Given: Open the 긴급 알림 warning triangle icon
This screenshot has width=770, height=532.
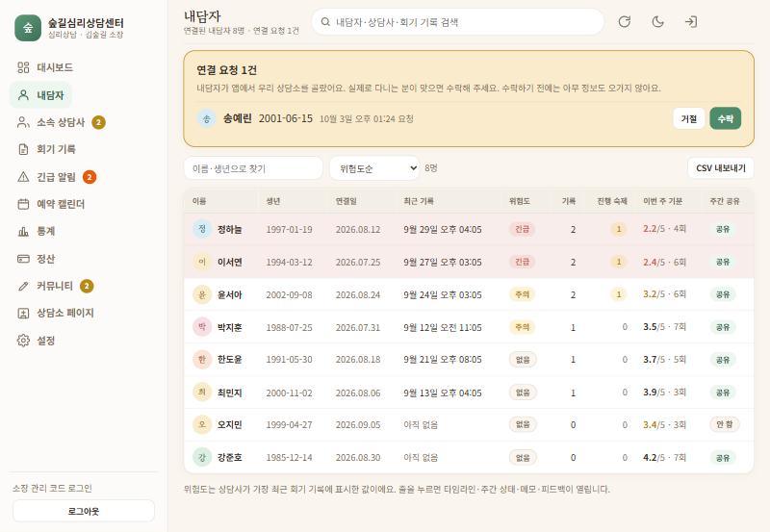Looking at the screenshot, I should click(23, 177).
